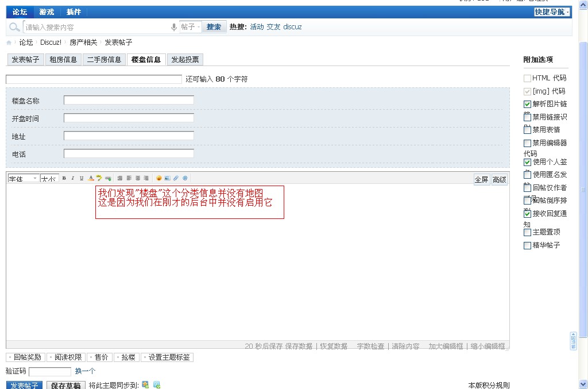The image size is (588, 389).
Task: Click the blue 发表帖子 submit button
Action: point(24,385)
